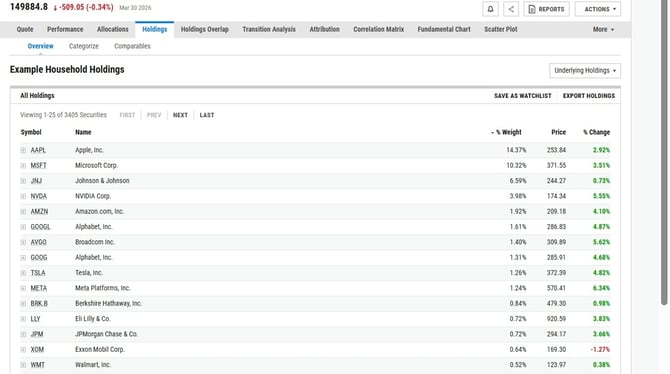Sort by the Price column header
The width and height of the screenshot is (670, 374).
coord(558,132)
